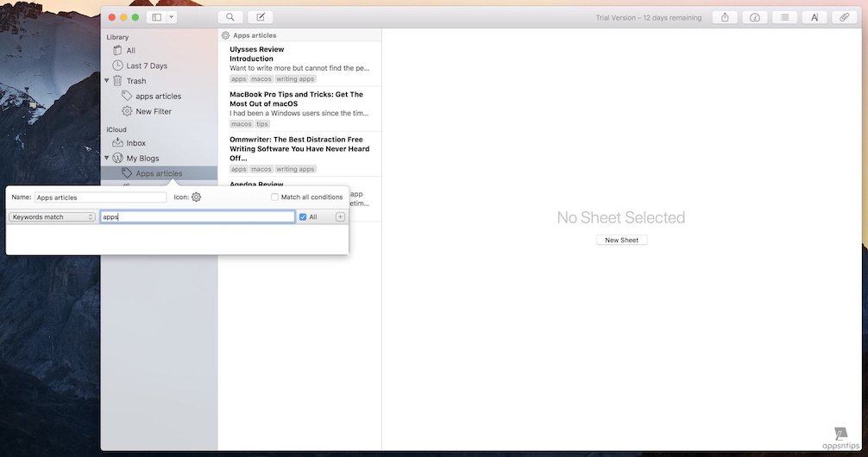868x457 pixels.
Task: Click the search magnifier icon in toolbar
Action: coord(230,17)
